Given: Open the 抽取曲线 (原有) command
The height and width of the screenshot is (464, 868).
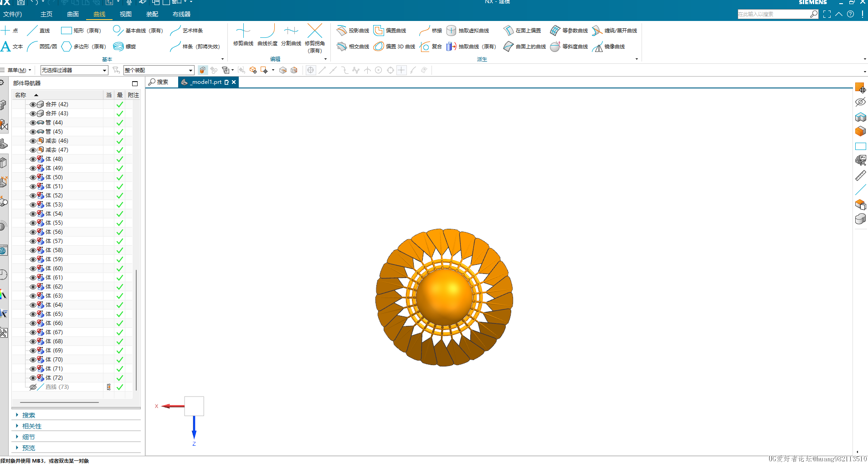Looking at the screenshot, I should point(471,46).
